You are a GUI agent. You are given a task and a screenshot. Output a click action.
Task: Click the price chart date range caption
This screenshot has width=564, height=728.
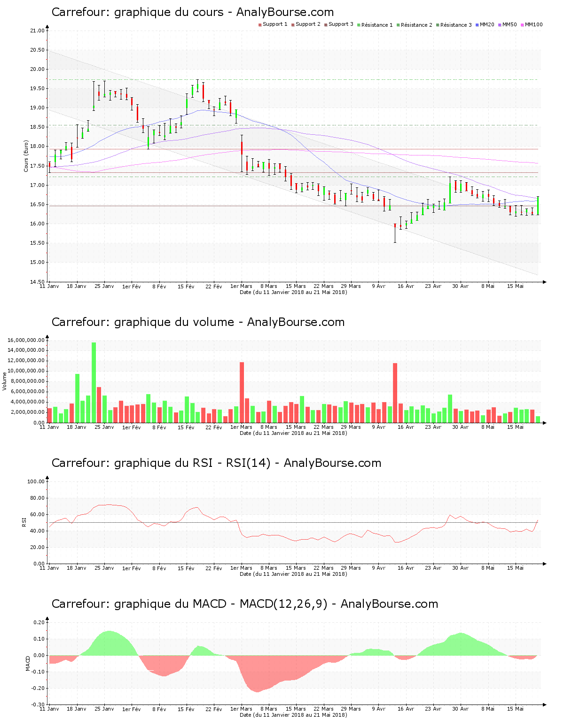point(293,292)
